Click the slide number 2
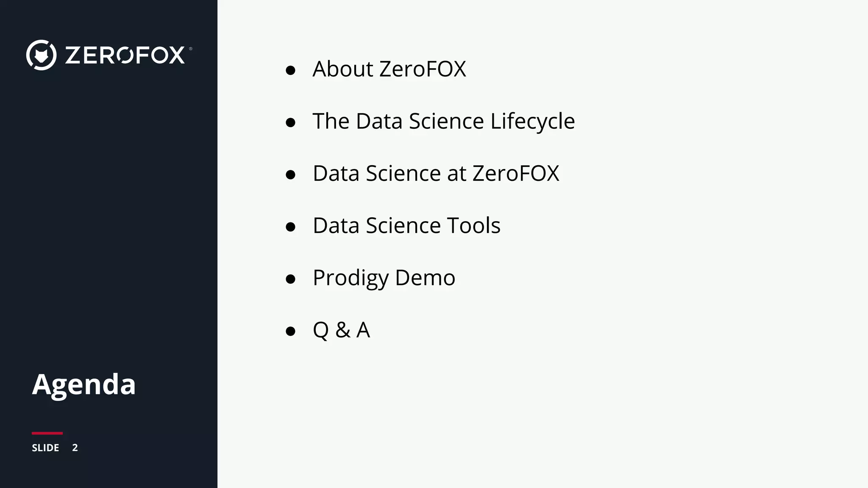The height and width of the screenshot is (488, 868). (x=75, y=448)
